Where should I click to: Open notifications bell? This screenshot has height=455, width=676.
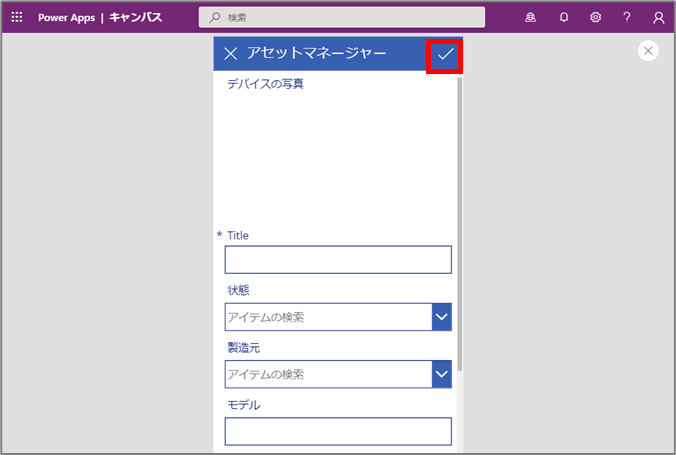tap(564, 17)
